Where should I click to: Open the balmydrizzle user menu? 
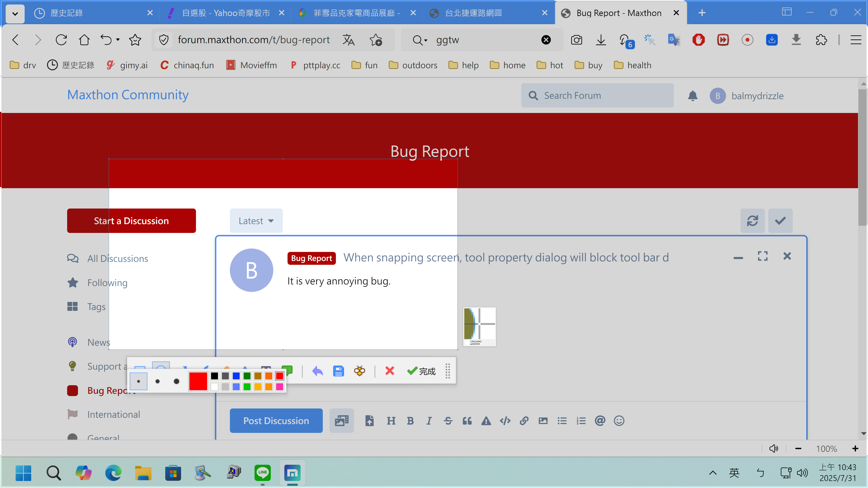(747, 96)
